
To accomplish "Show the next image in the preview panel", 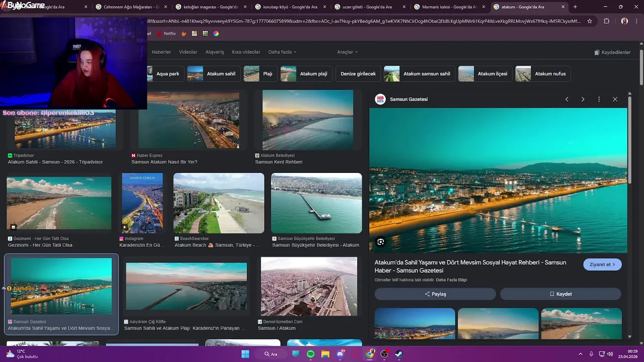I will (x=583, y=100).
